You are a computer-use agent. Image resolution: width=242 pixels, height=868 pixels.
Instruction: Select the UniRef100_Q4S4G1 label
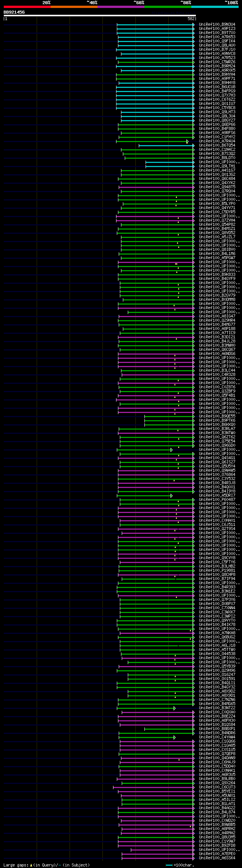point(217,458)
